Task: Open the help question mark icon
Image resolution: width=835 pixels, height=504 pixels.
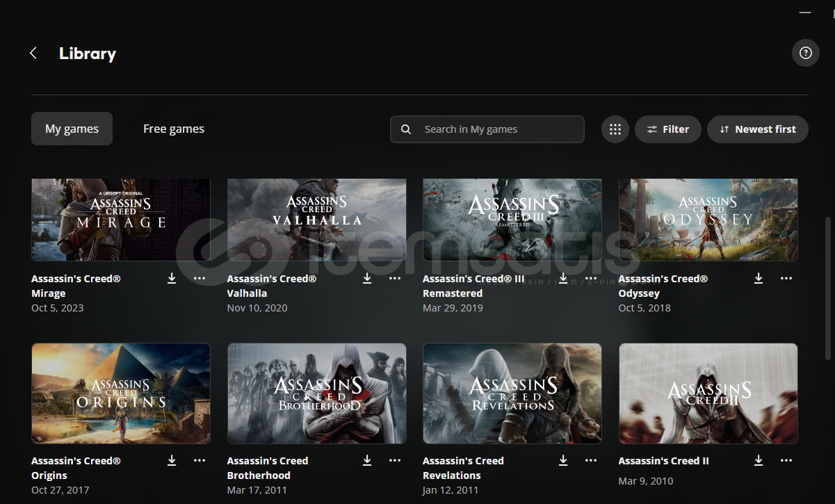Action: point(805,53)
